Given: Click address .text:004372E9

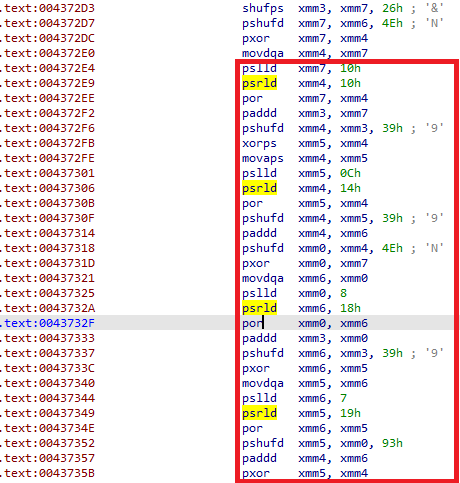Looking at the screenshot, I should tap(47, 83).
